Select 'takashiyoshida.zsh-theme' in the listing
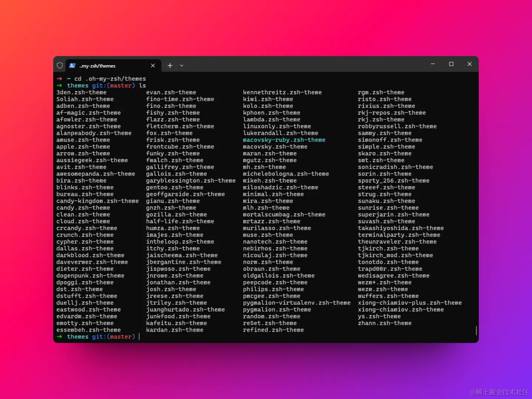The height and width of the screenshot is (399, 532). [401, 228]
